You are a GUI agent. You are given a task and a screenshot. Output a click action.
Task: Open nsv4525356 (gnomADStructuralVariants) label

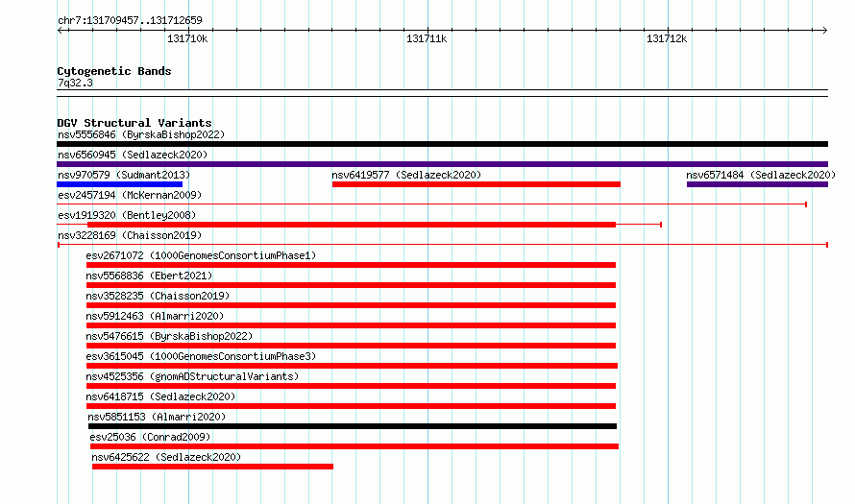[192, 376]
